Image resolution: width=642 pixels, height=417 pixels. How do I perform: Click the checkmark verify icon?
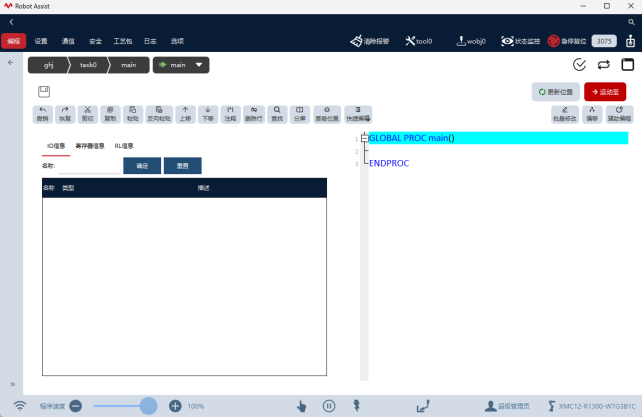[579, 65]
